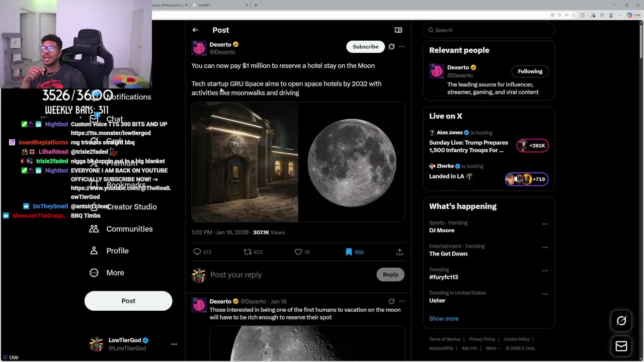
Task: Click Dexerto avatar in Relevant people
Action: pos(437,71)
